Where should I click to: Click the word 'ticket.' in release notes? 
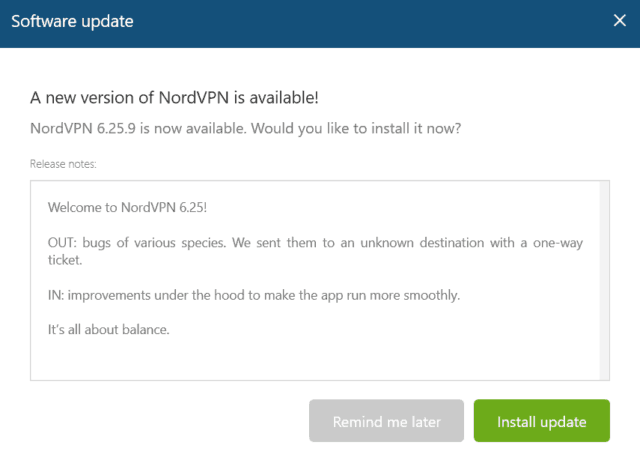65,260
